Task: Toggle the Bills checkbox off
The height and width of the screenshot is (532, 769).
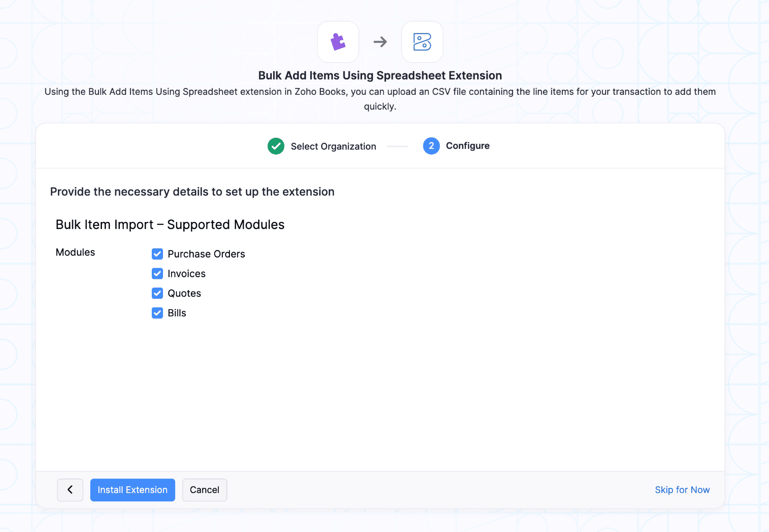Action: (157, 313)
